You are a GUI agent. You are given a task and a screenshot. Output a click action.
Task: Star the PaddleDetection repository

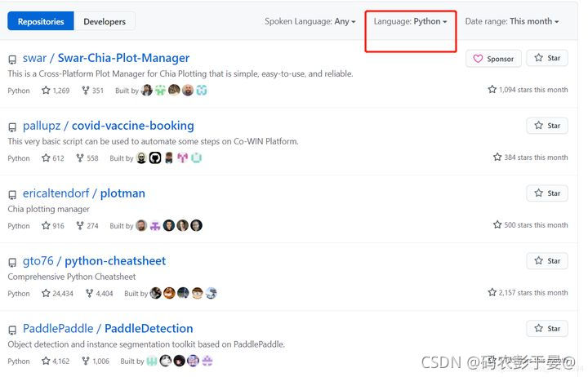(547, 328)
